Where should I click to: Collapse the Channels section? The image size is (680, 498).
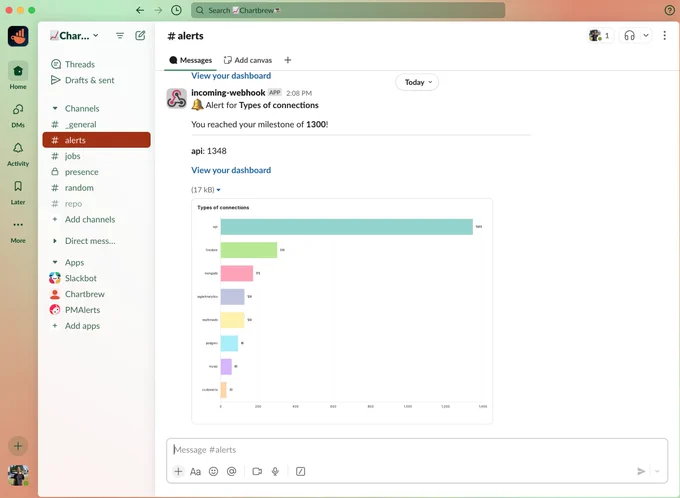[x=55, y=108]
